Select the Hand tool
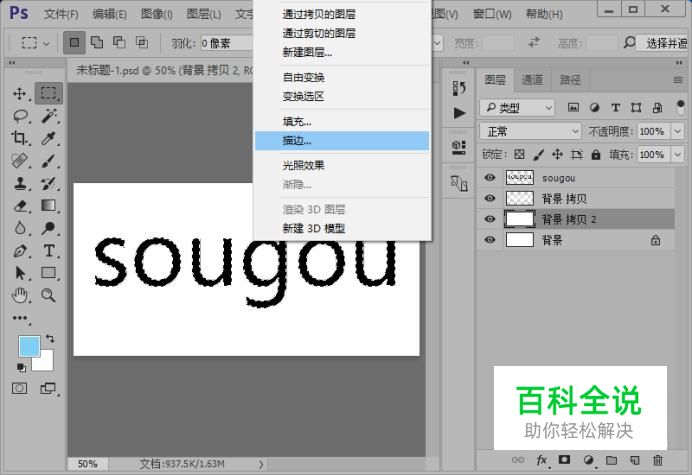The image size is (692, 475). point(20,295)
